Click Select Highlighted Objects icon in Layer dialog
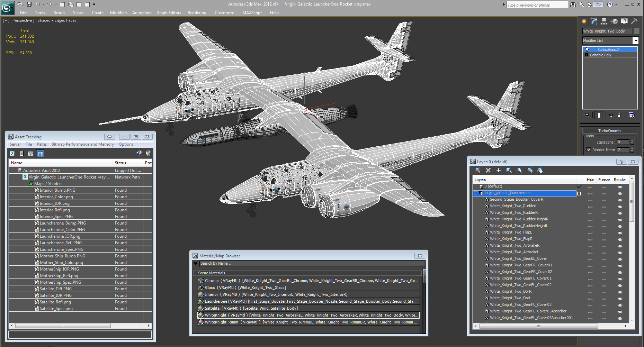Viewport: 644px width, 347px height. pyautogui.click(x=509, y=170)
